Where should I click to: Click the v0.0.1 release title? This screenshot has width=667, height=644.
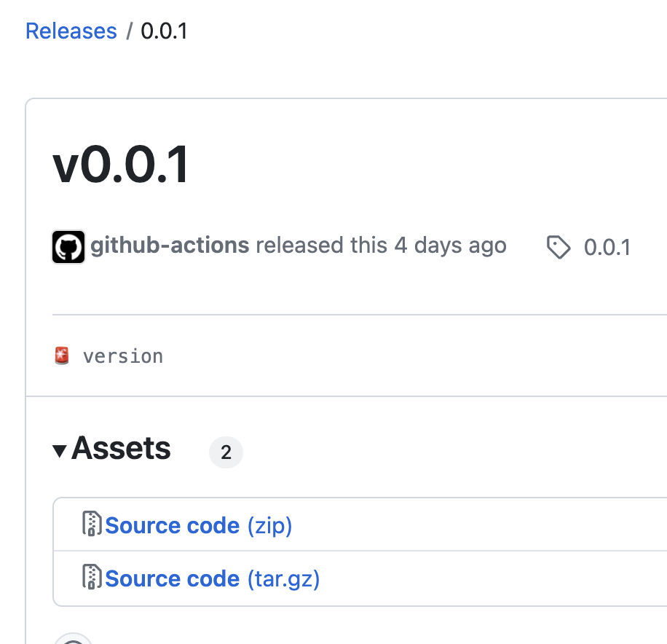click(x=120, y=165)
